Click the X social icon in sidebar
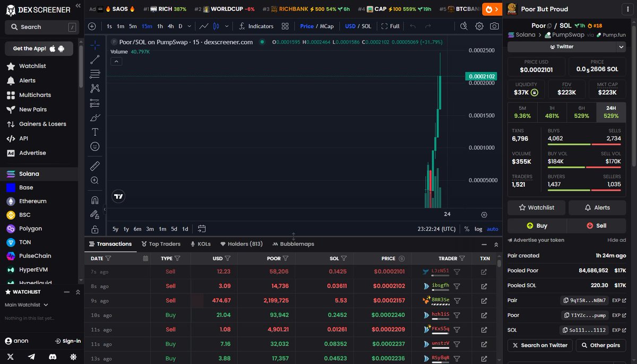This screenshot has height=364, width=637. click(x=11, y=357)
